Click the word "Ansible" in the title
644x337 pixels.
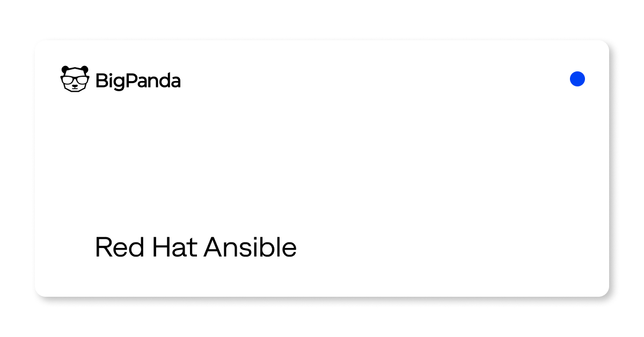click(x=251, y=247)
